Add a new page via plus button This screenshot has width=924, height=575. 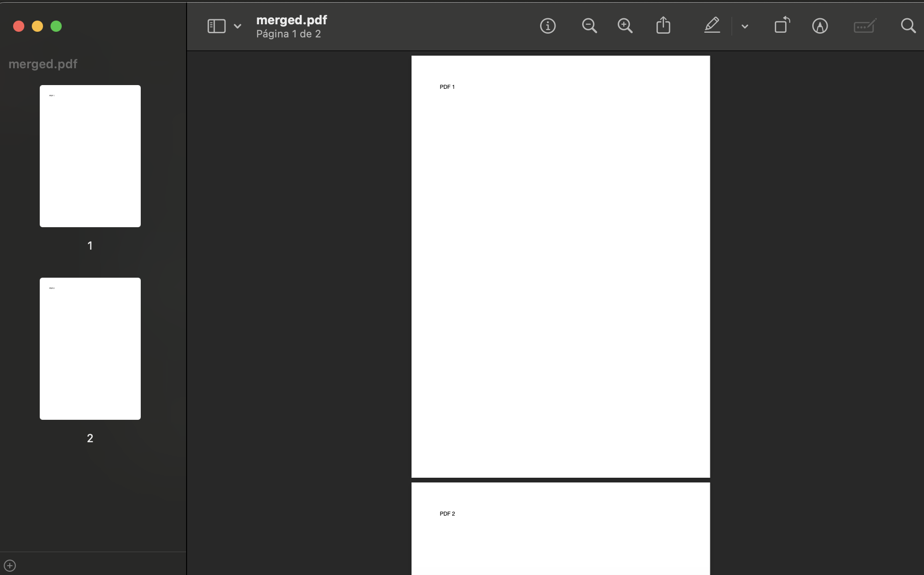(10, 565)
